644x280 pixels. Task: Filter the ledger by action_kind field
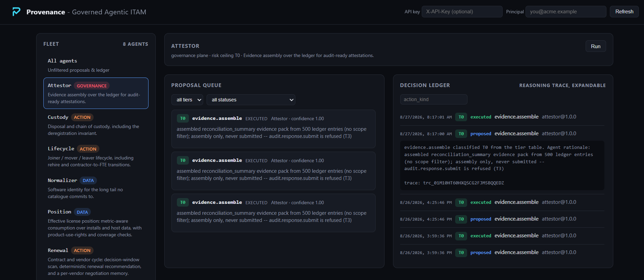click(434, 99)
